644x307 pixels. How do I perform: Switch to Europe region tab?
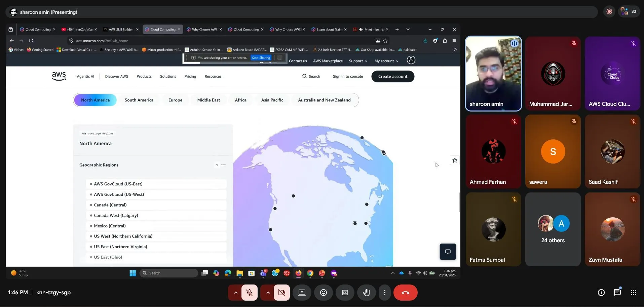[175, 100]
